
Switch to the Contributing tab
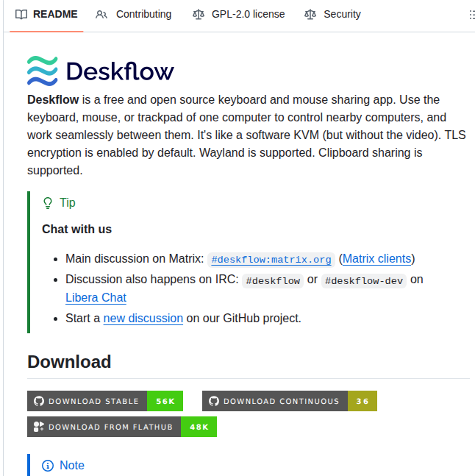pos(134,14)
